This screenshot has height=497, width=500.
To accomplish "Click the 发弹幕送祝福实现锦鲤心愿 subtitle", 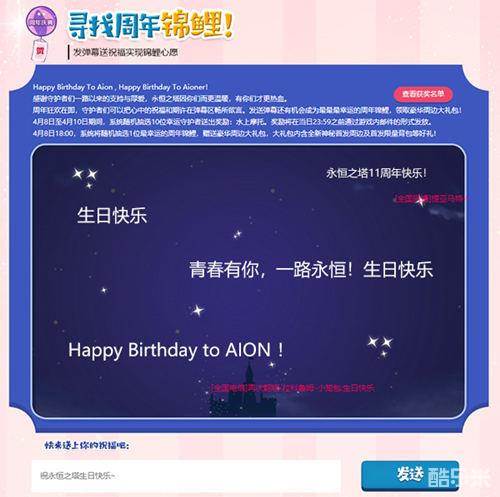I will (126, 52).
